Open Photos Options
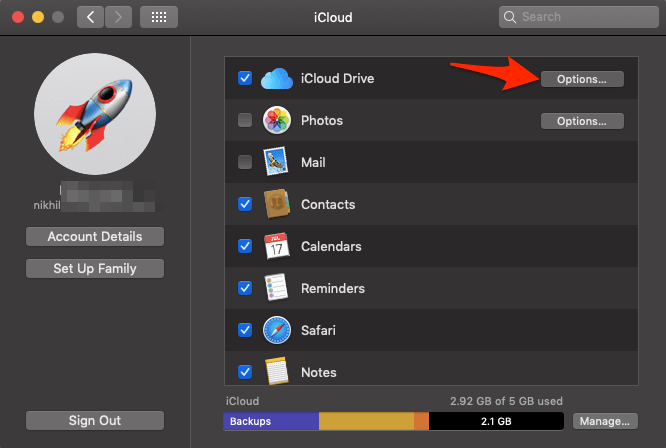Image resolution: width=666 pixels, height=448 pixels. (582, 121)
